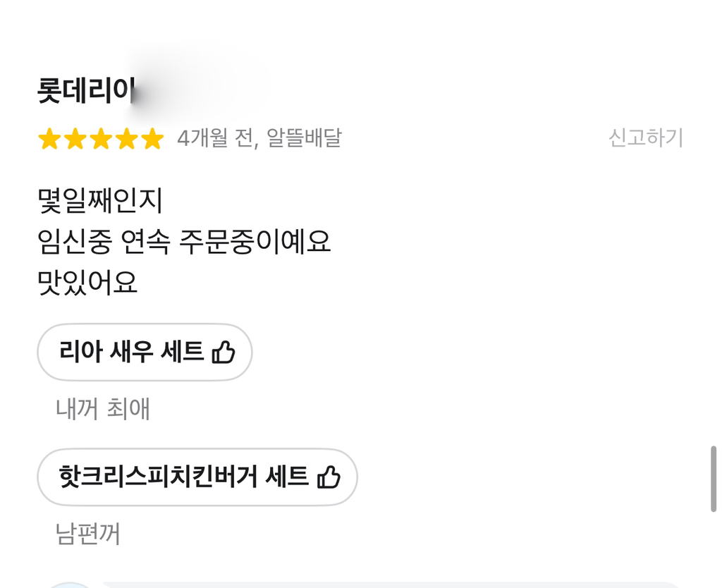Image resolution: width=722 pixels, height=588 pixels.
Task: Click the fourth yellow rating star
Action: (127, 139)
